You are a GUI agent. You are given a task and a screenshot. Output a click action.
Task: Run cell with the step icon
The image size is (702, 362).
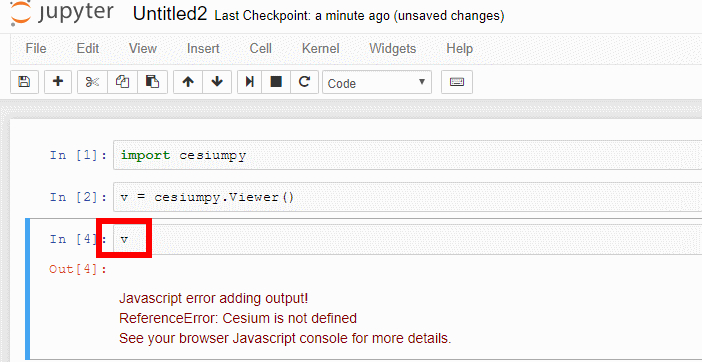pos(250,82)
